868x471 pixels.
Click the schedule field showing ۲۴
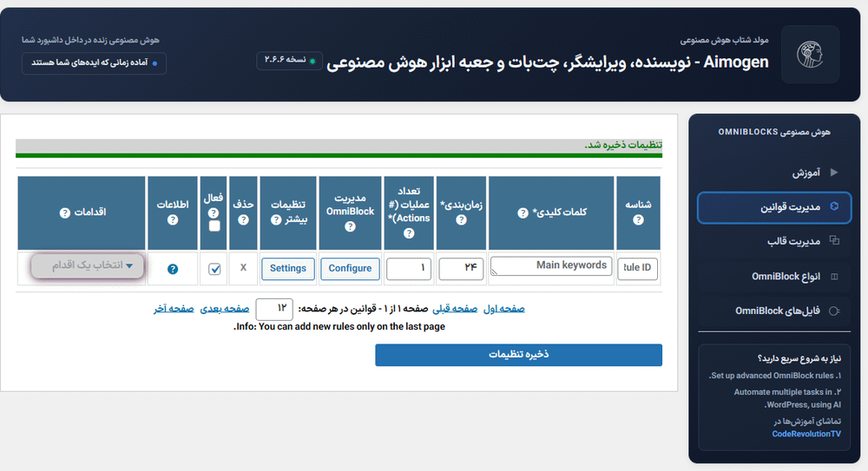pos(461,268)
